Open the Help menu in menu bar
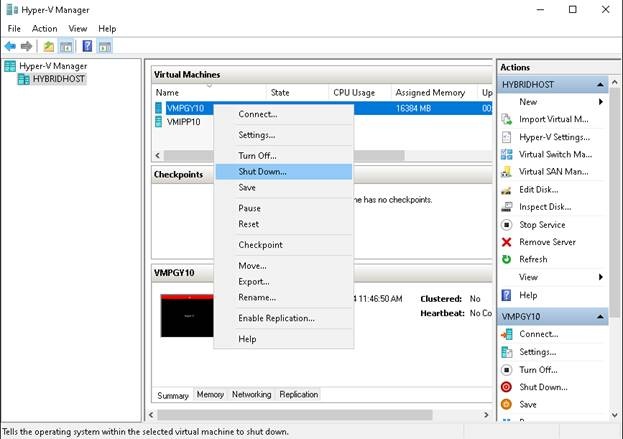Viewport: 623px width, 439px height. (x=107, y=29)
